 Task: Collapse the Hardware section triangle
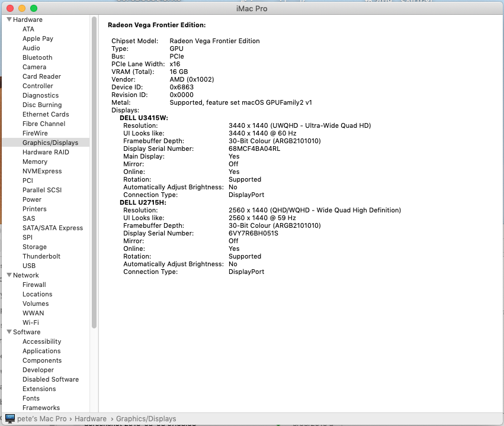coord(9,20)
